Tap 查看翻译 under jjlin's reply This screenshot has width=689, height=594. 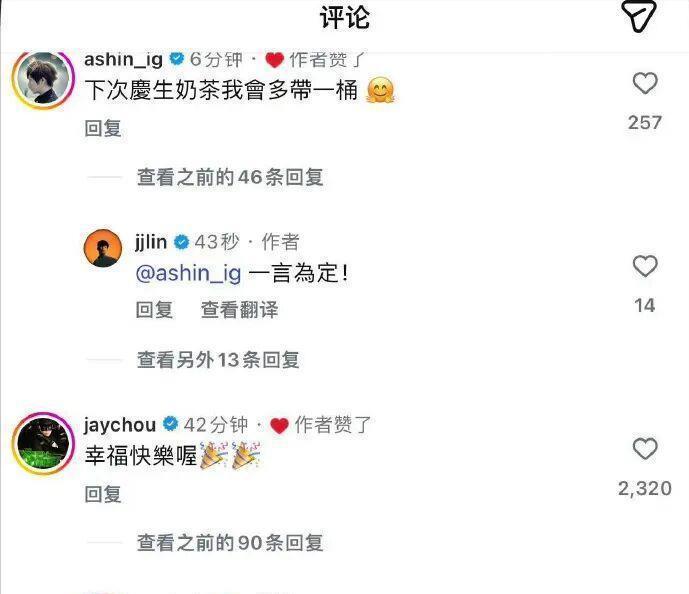(x=239, y=310)
